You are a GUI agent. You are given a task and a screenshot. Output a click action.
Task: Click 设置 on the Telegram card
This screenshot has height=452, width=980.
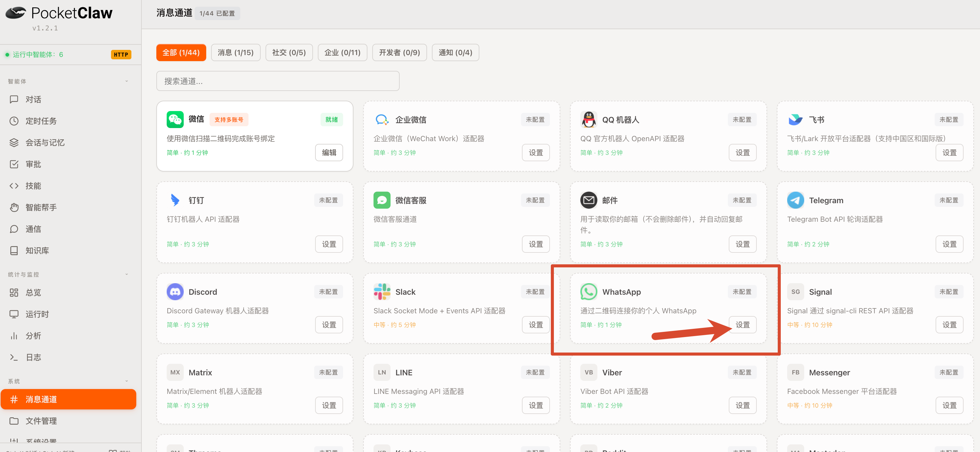pos(950,244)
